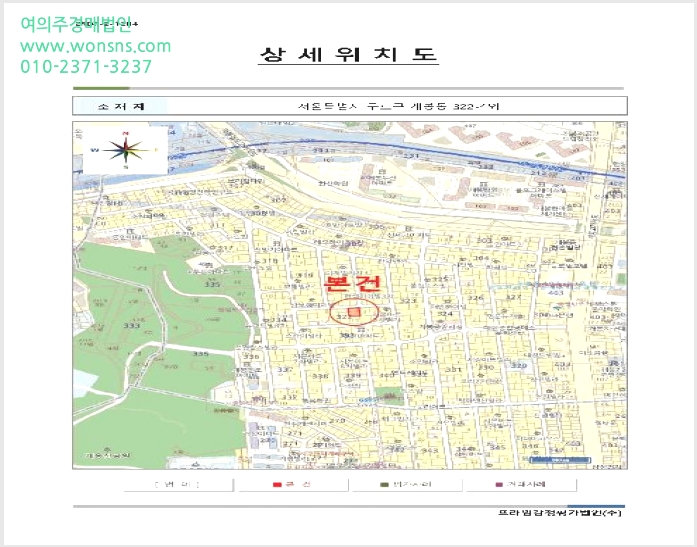The image size is (697, 547).
Task: Click the small green park block near 340
Action: (x=389, y=395)
